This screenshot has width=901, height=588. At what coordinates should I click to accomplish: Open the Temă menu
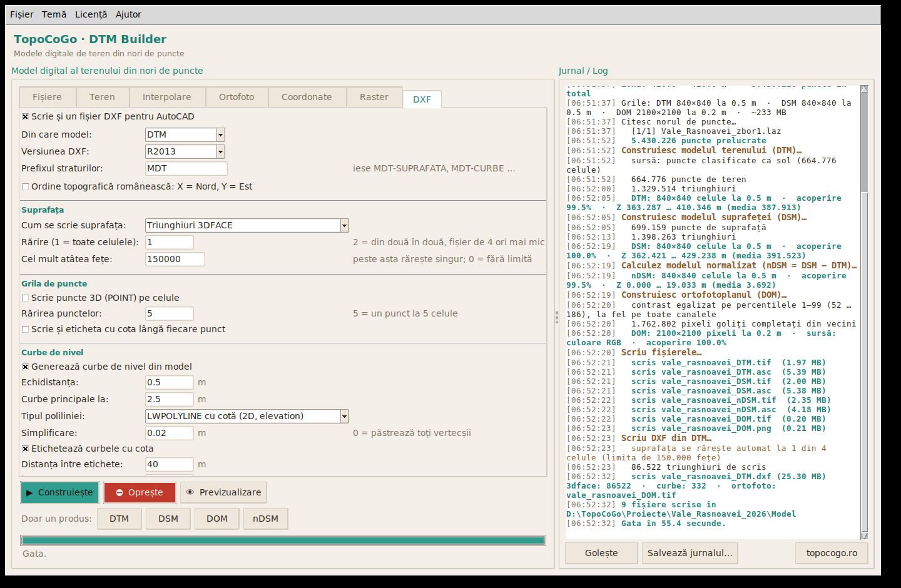pyautogui.click(x=54, y=14)
